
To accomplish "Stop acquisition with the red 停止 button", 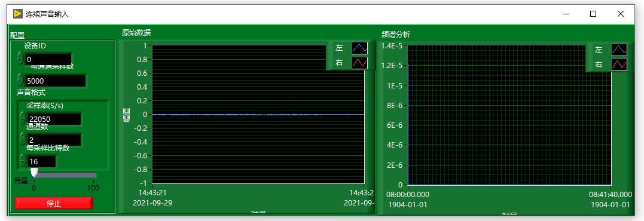I will tap(54, 203).
